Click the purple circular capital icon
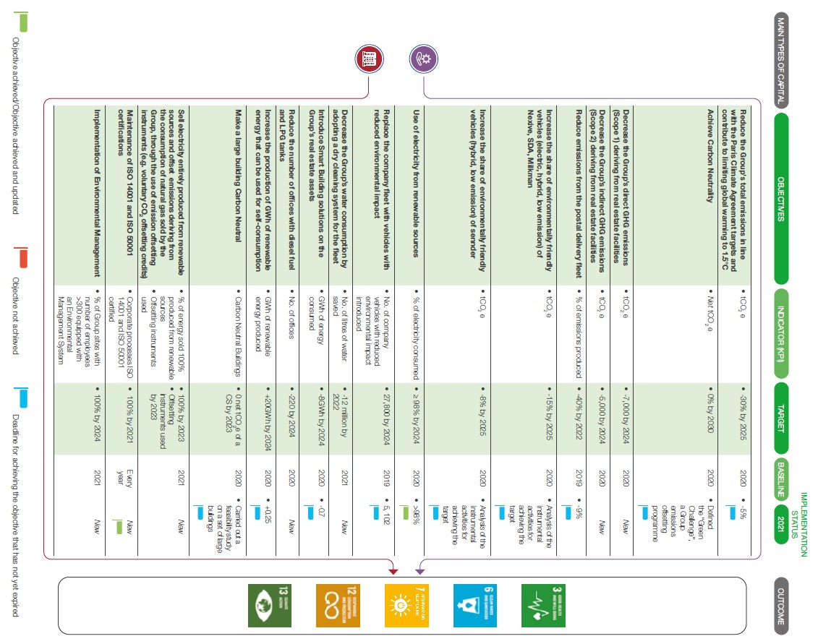Viewport: 818px width, 644px height. 422,58
